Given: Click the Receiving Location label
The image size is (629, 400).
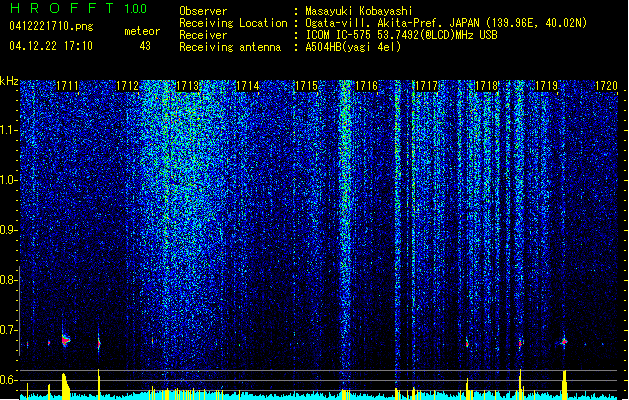Looking at the screenshot, I should (x=233, y=23).
